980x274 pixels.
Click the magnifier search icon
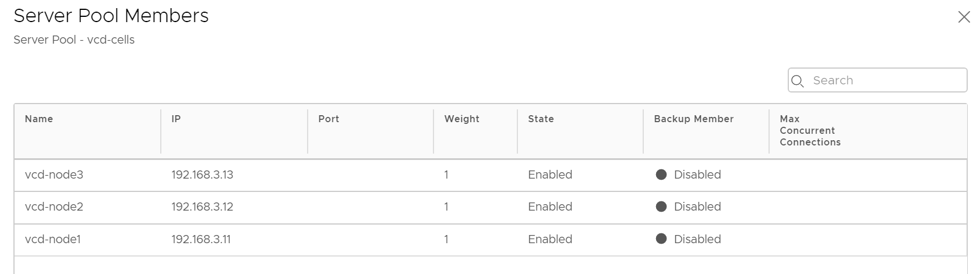pos(798,81)
